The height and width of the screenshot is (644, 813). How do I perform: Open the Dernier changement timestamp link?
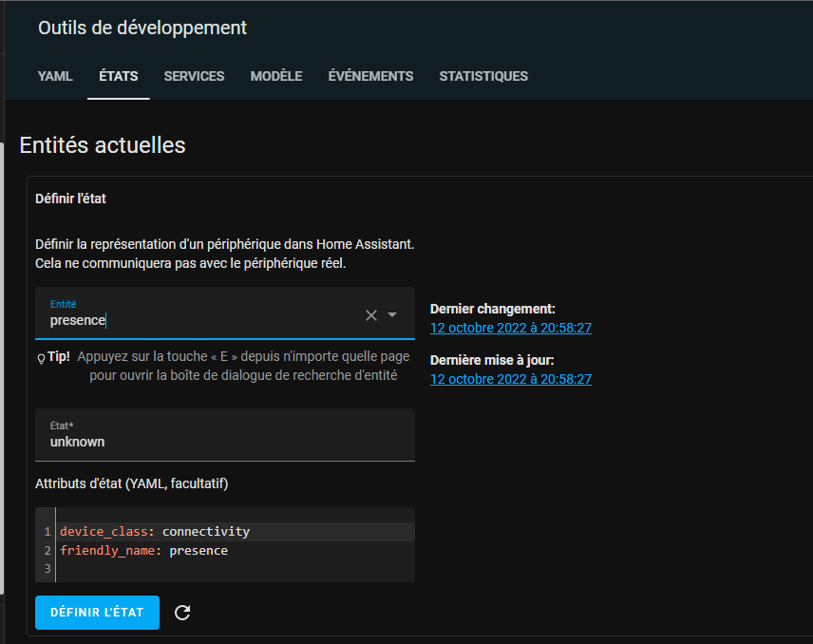tap(511, 328)
